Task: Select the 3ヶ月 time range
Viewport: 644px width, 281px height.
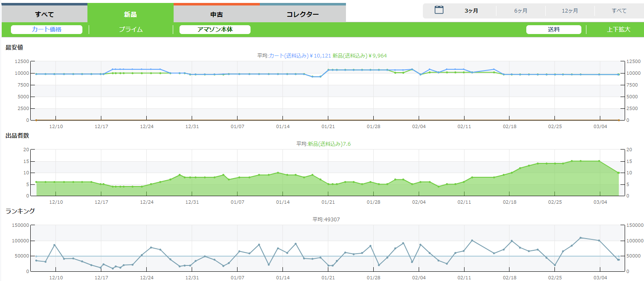Action: point(471,11)
